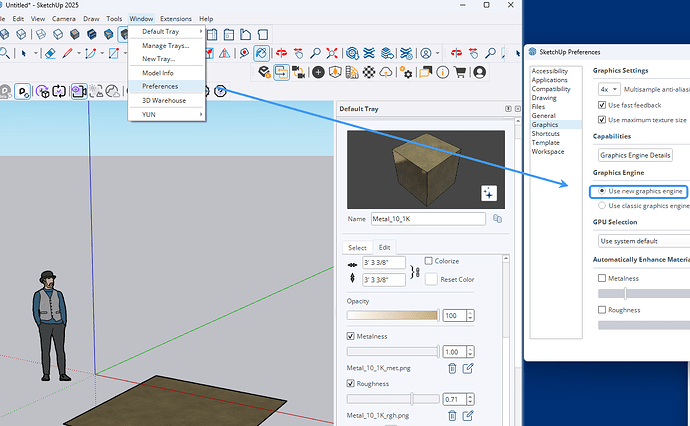Image resolution: width=690 pixels, height=426 pixels.
Task: Switch to the Select tab in Materials
Action: click(357, 247)
